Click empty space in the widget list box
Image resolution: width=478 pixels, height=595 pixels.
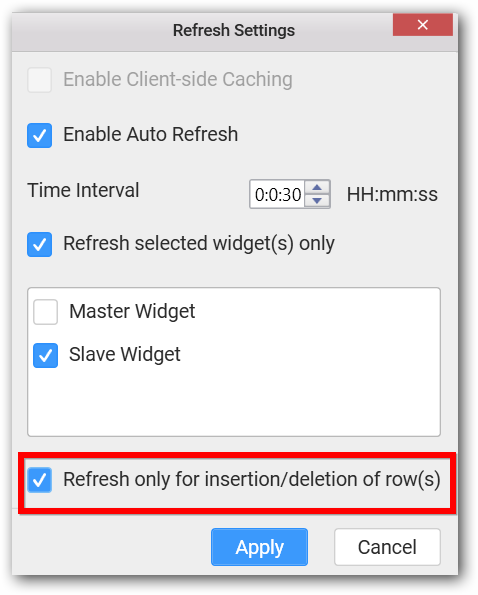[234, 402]
